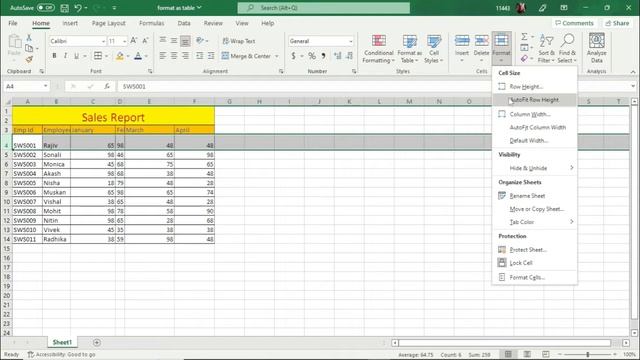Click the Copy icon
The width and height of the screenshot is (640, 360).
[x=29, y=49]
